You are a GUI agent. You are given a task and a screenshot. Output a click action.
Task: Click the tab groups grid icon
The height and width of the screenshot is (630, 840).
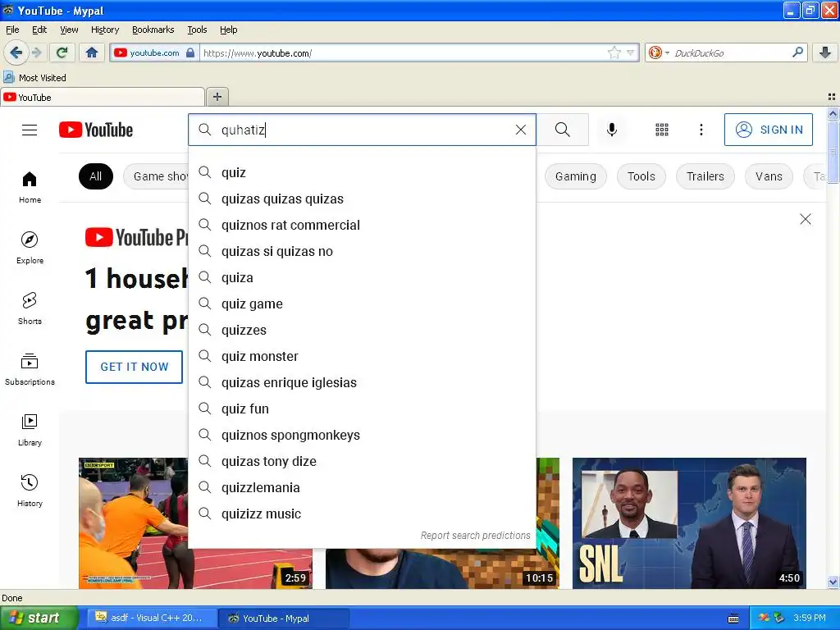coord(832,97)
